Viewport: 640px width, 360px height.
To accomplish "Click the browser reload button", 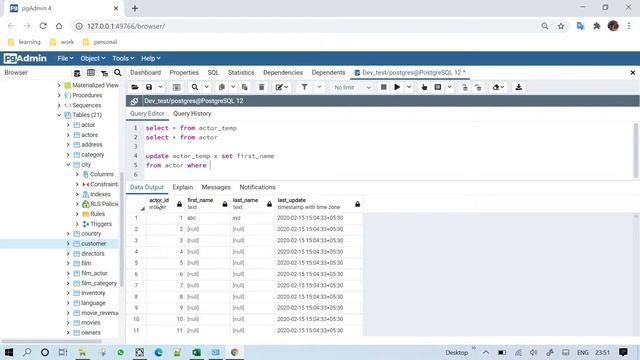I will click(43, 26).
